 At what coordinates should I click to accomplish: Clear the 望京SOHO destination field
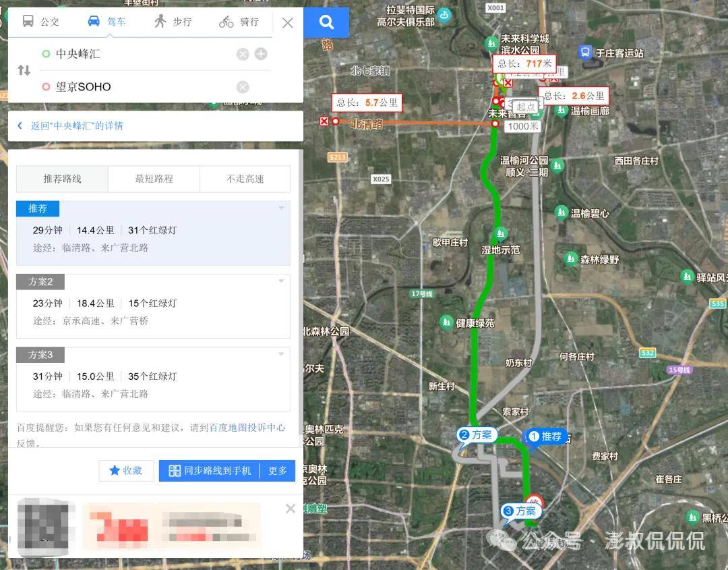(x=243, y=87)
